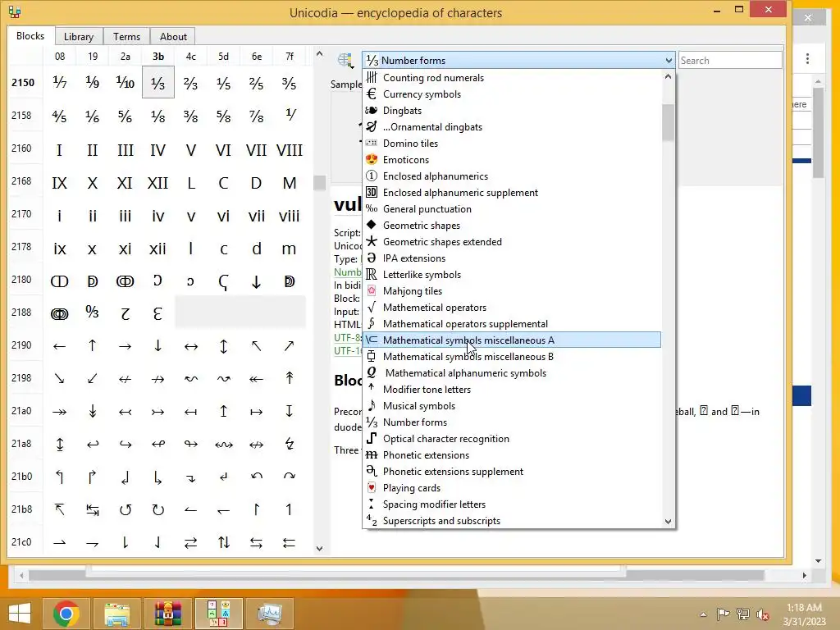Screen dimensions: 840x630
Task: Select Phonetic extensions supplement entry
Action: 512,472
